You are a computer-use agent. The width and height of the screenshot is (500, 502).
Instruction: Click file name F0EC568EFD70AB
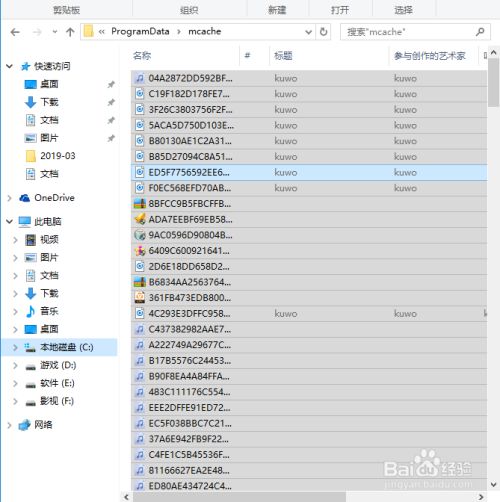click(190, 188)
